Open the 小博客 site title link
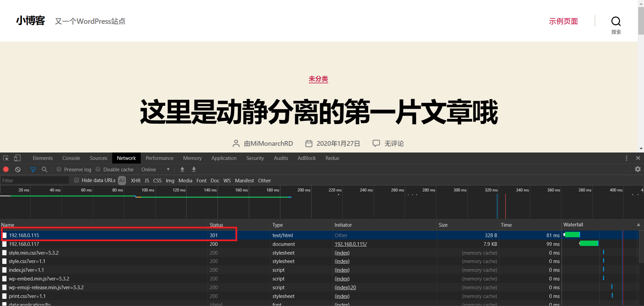644x306 pixels. click(x=31, y=21)
